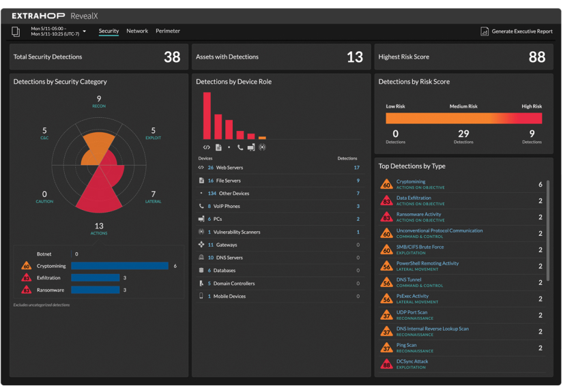The height and width of the screenshot is (392, 563).
Task: Click the 1 Vulnerability Scanners row
Action: [x=280, y=232]
